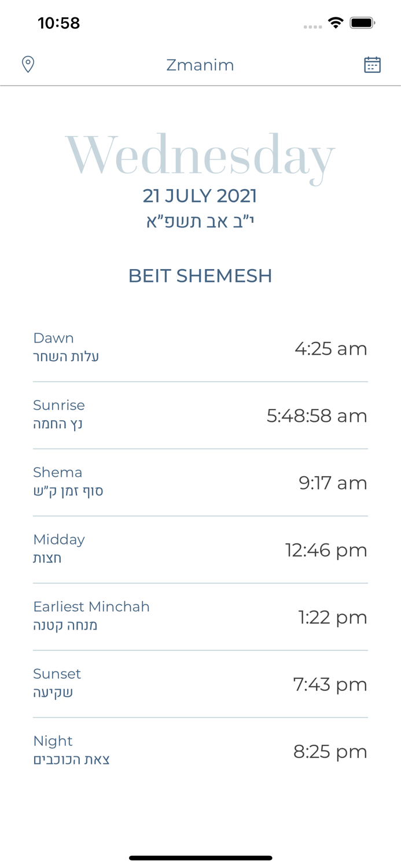The height and width of the screenshot is (868, 401).
Task: Tap the Dawn 4:25 am time
Action: 330,348
